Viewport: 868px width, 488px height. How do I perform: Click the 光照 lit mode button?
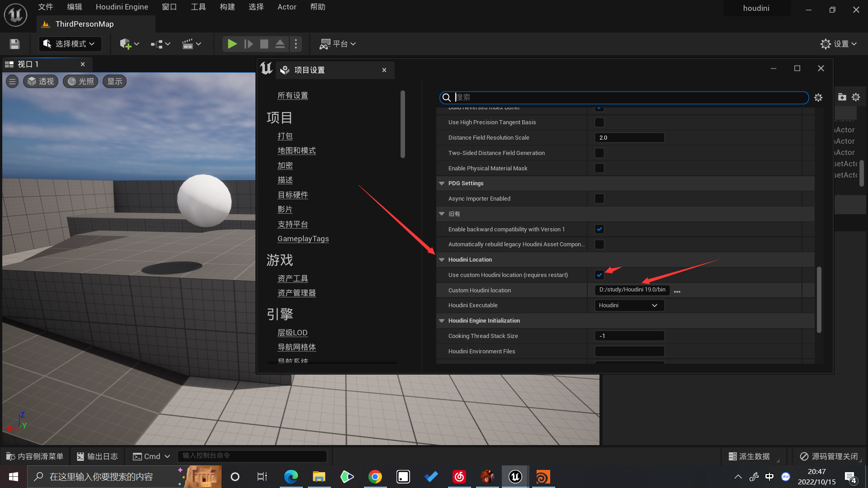pyautogui.click(x=80, y=81)
